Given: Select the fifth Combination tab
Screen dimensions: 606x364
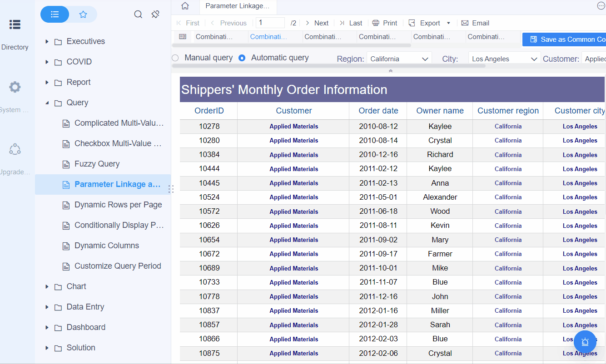Looking at the screenshot, I should (432, 37).
